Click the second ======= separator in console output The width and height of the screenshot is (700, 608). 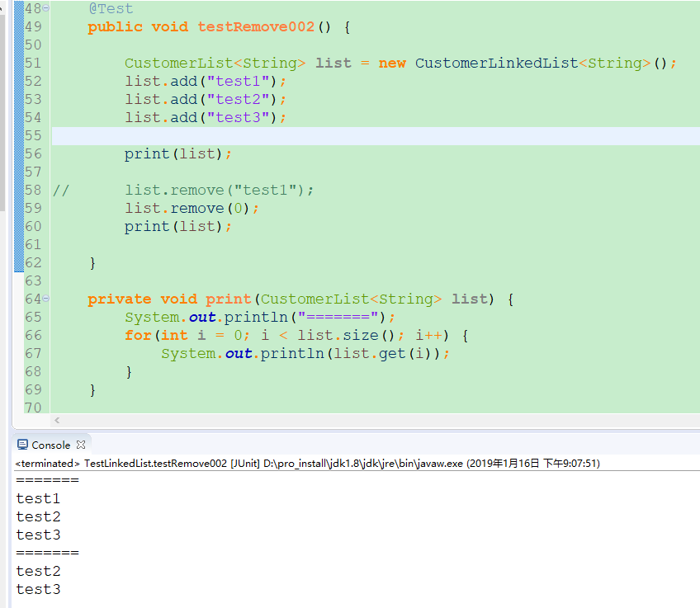(x=47, y=553)
